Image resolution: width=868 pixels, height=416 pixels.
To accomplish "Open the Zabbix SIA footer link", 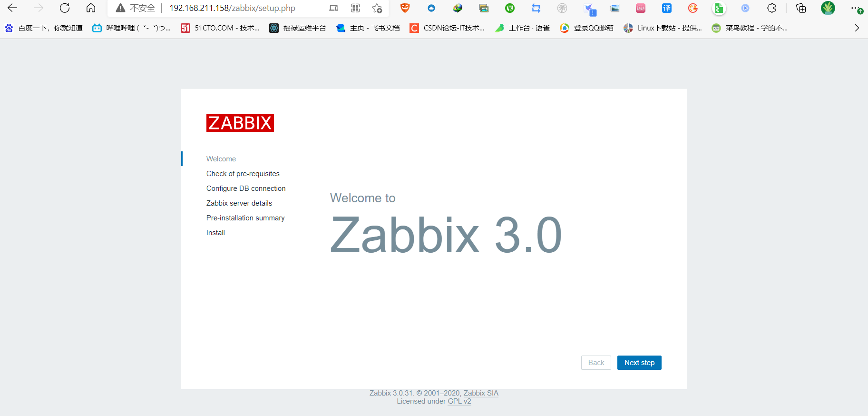I will pyautogui.click(x=481, y=393).
